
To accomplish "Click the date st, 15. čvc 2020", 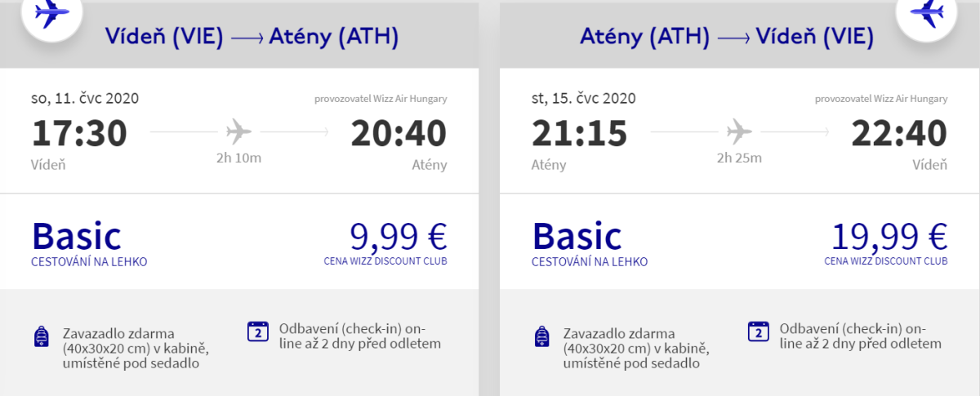I will pyautogui.click(x=583, y=99).
